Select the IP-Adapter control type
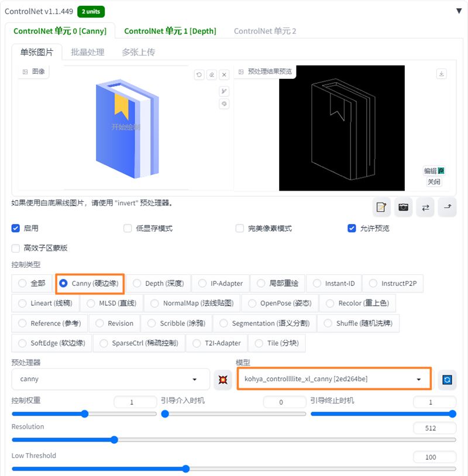The width and height of the screenshot is (468, 476). point(221,284)
